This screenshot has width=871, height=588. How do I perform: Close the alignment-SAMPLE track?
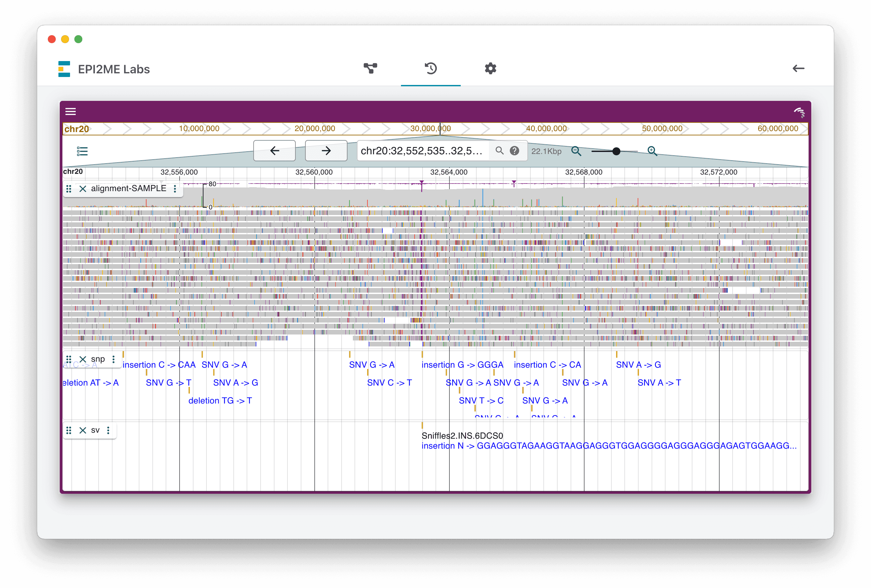pos(83,188)
